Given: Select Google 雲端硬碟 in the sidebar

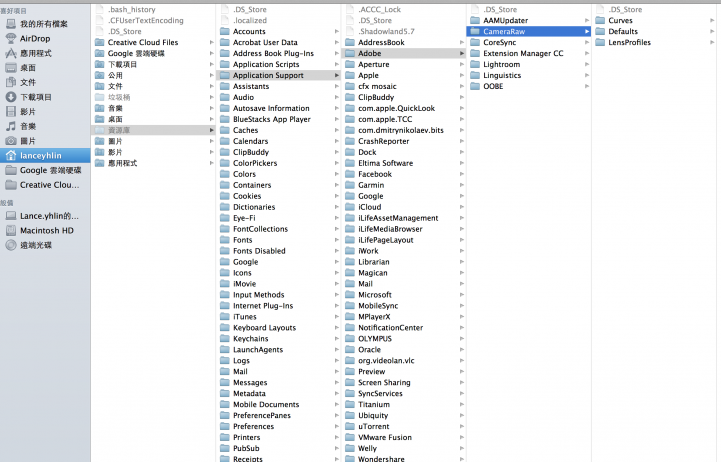Looking at the screenshot, I should pyautogui.click(x=45, y=170).
